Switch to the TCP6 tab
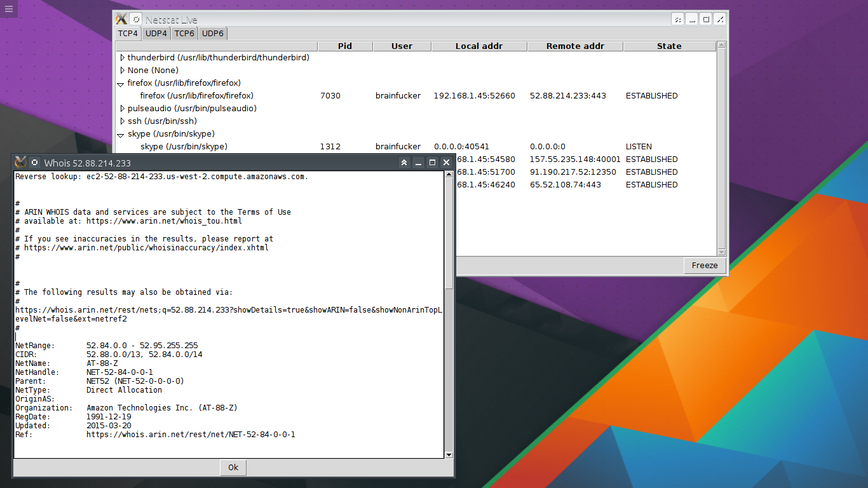The image size is (868, 488). (x=184, y=34)
